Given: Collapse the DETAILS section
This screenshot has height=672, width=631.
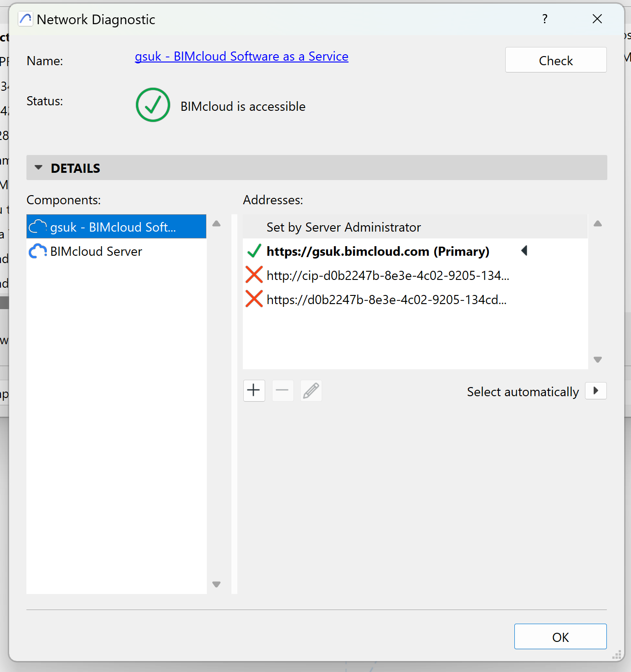Looking at the screenshot, I should [x=39, y=168].
